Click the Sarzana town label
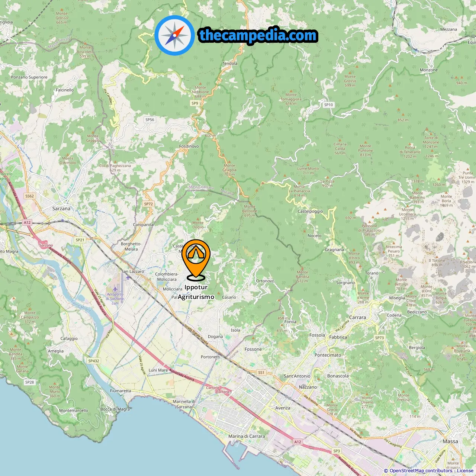Viewport: 476px width, 476px height. point(61,209)
